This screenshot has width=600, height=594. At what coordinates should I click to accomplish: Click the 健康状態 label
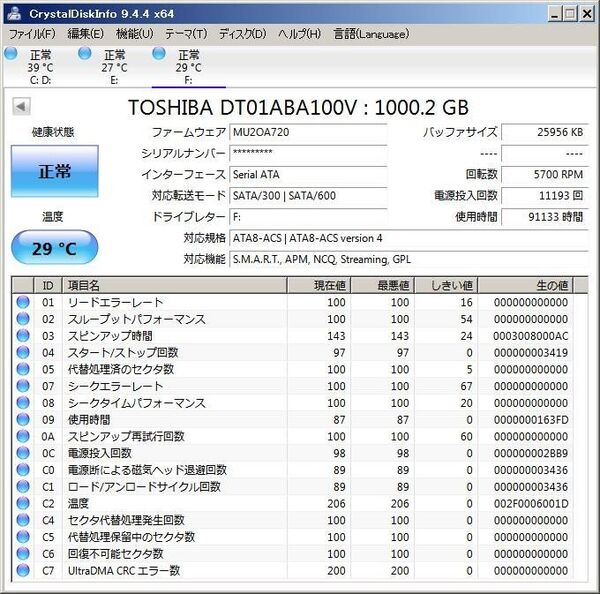point(53,132)
